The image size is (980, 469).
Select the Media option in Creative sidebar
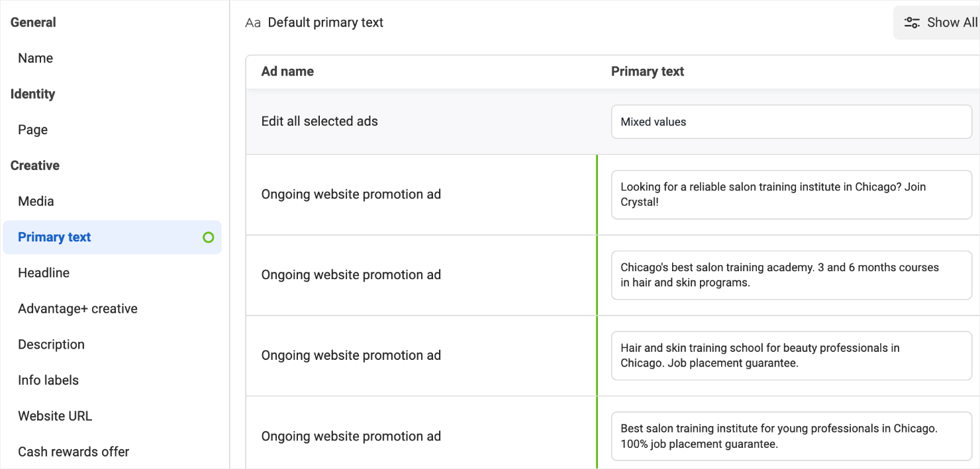[x=36, y=201]
